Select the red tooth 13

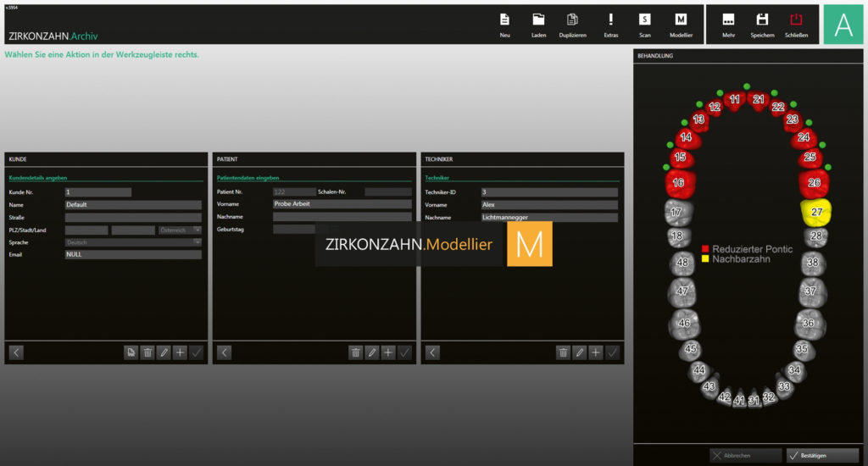(x=699, y=119)
